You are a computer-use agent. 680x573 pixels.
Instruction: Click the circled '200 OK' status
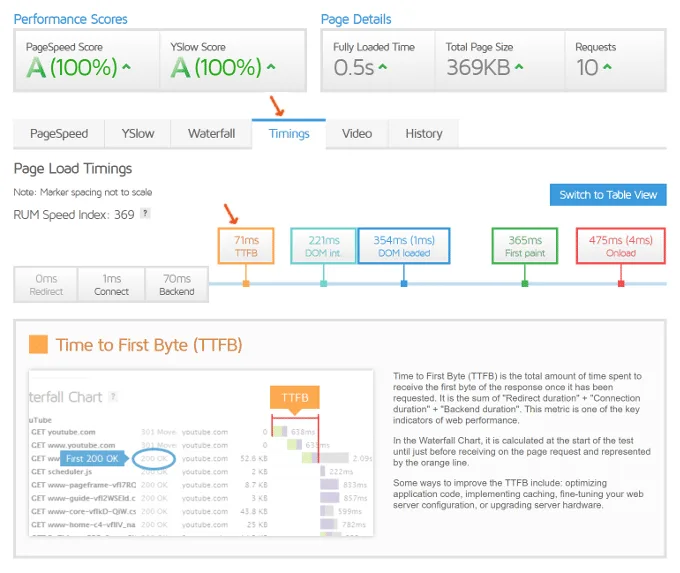(x=154, y=458)
